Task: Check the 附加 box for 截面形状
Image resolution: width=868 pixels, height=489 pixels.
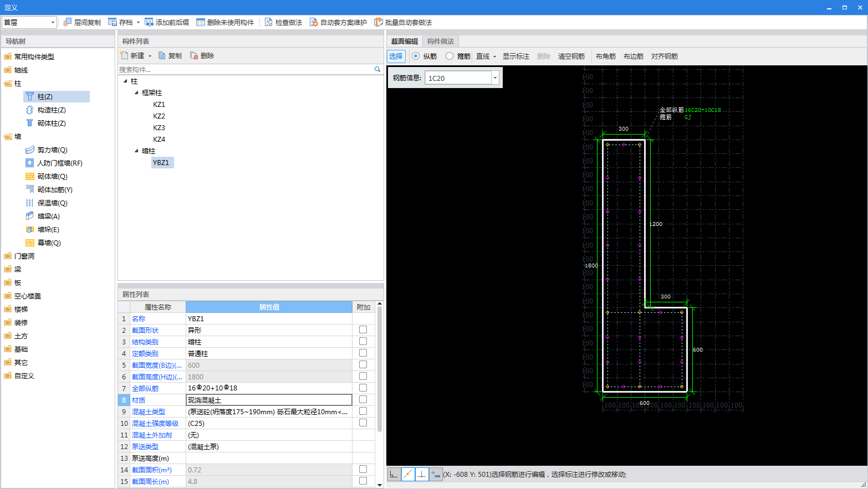Action: pyautogui.click(x=363, y=330)
